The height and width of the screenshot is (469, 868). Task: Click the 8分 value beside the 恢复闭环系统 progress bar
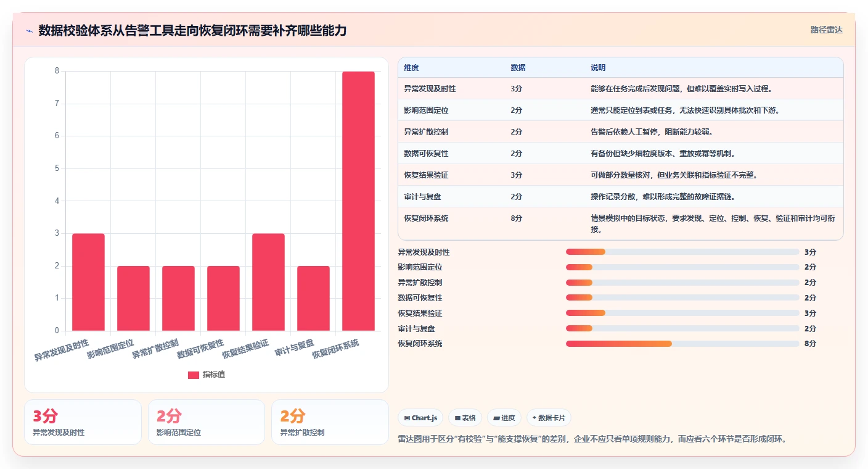click(x=810, y=344)
